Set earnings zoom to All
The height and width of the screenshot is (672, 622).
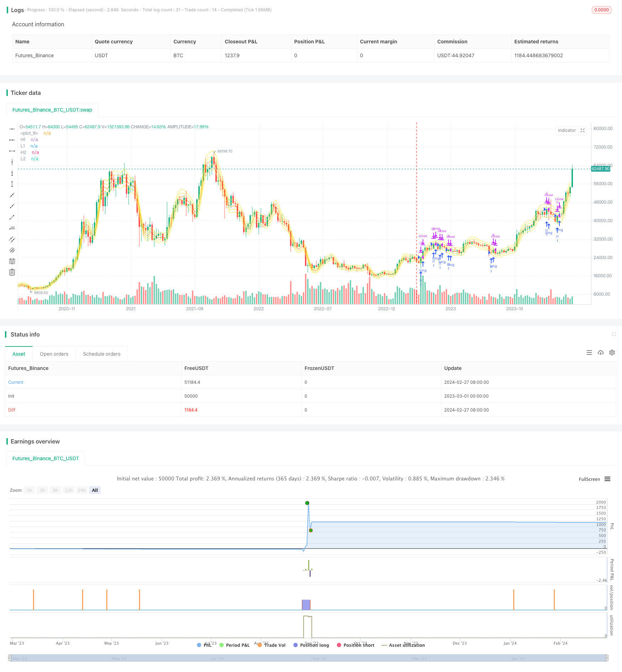point(95,490)
